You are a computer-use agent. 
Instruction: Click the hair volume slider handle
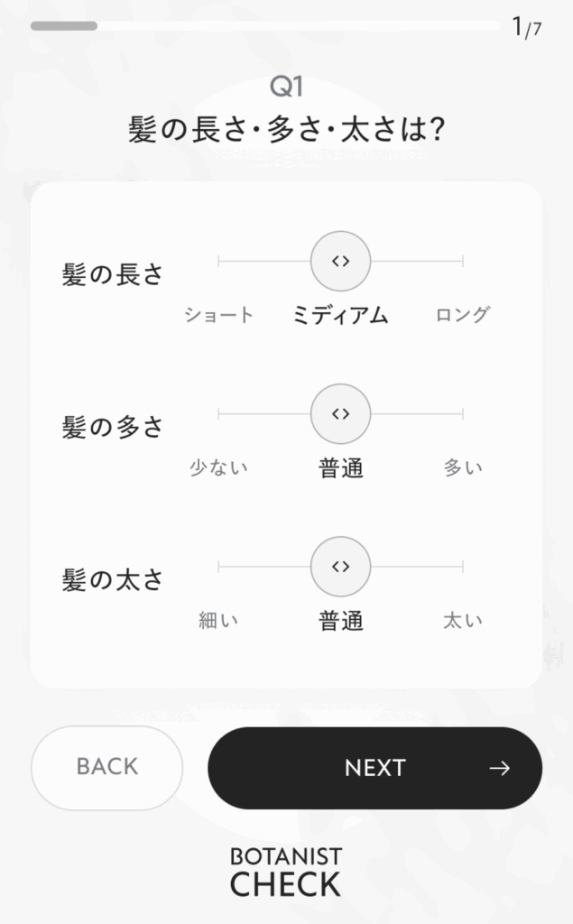pyautogui.click(x=340, y=413)
